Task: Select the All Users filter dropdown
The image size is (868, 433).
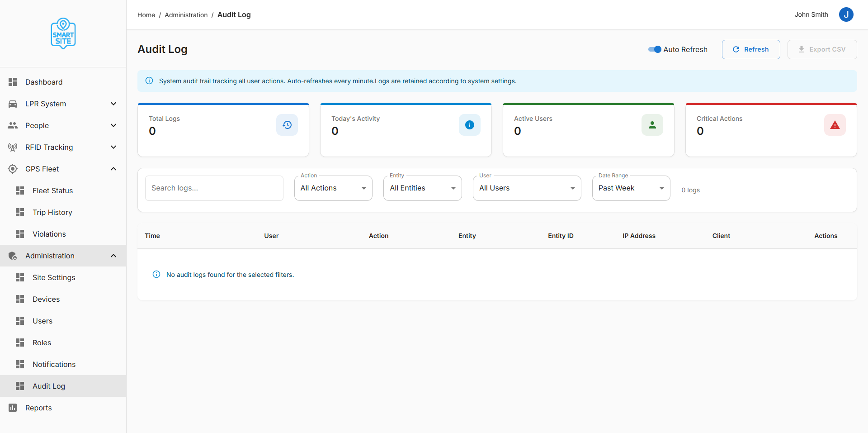Action: 527,188
